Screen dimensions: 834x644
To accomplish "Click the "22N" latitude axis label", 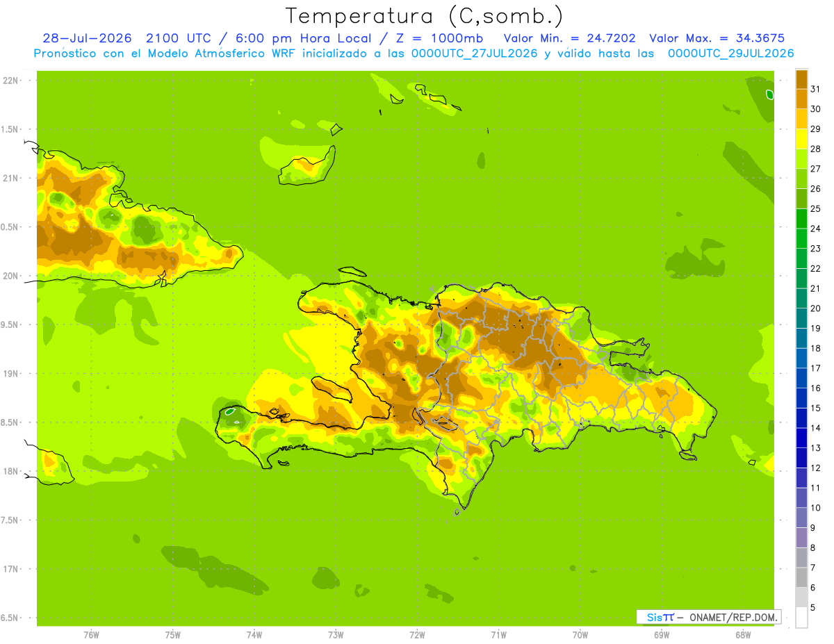I will (x=11, y=81).
